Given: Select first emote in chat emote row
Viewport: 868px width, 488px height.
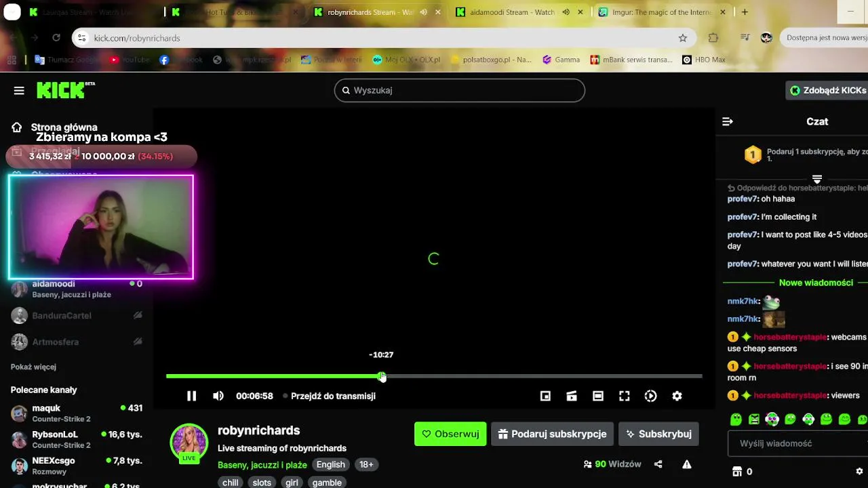Looking at the screenshot, I should pos(736,420).
